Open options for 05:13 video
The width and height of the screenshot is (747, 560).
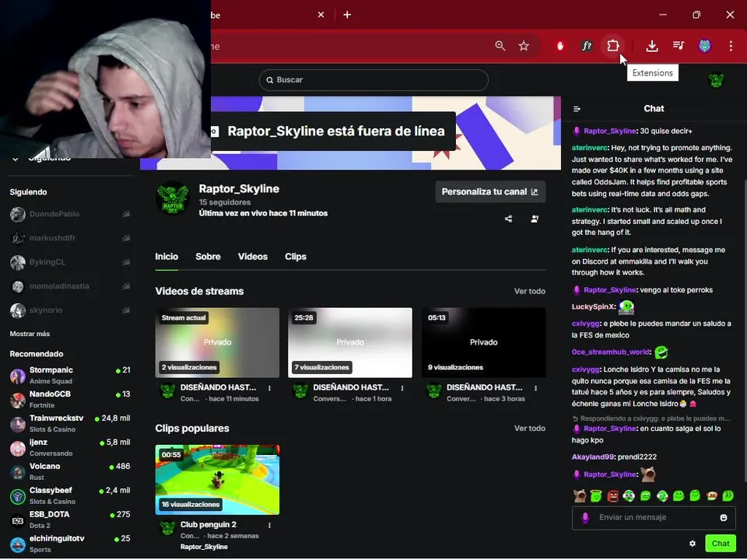pyautogui.click(x=535, y=388)
